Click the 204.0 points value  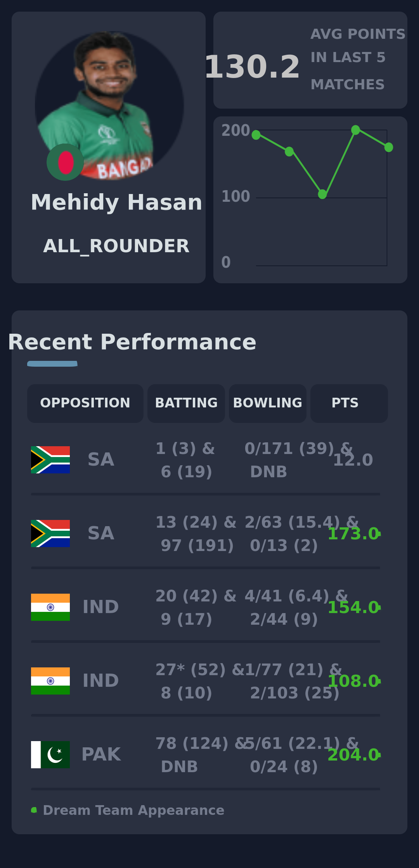point(353,755)
